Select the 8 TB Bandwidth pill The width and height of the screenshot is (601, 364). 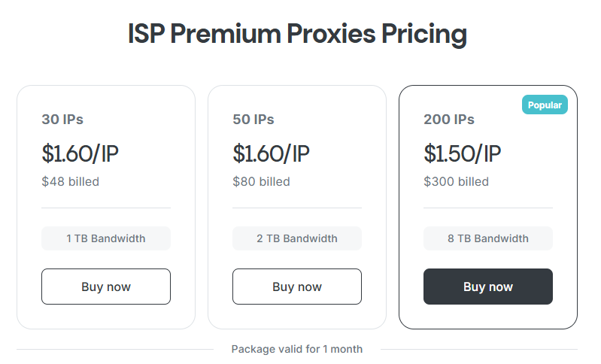[488, 238]
